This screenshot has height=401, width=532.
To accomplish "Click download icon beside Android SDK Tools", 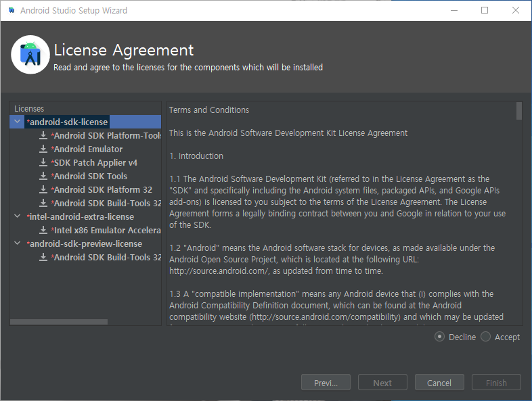I will pyautogui.click(x=43, y=176).
